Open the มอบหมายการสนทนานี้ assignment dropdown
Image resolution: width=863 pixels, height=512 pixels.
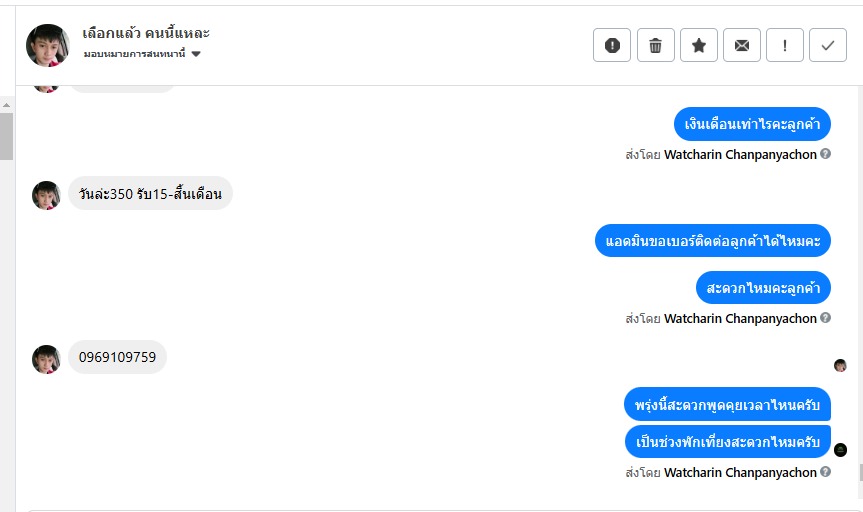142,54
